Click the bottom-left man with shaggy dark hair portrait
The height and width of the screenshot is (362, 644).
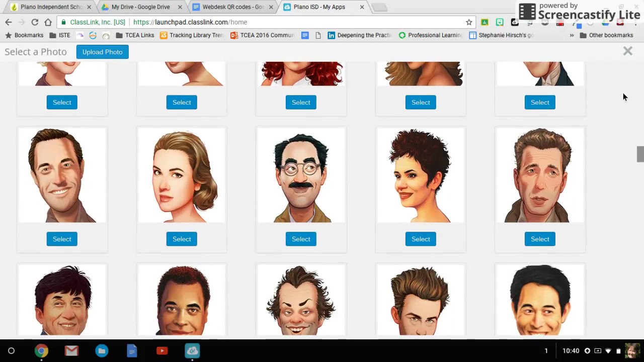click(62, 300)
